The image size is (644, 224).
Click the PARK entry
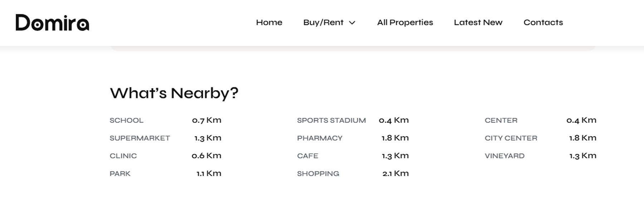click(120, 174)
